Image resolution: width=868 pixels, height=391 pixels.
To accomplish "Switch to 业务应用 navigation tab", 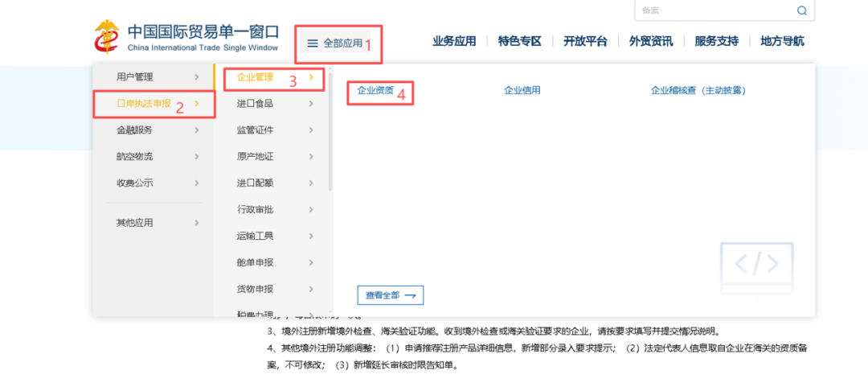I will tap(454, 42).
